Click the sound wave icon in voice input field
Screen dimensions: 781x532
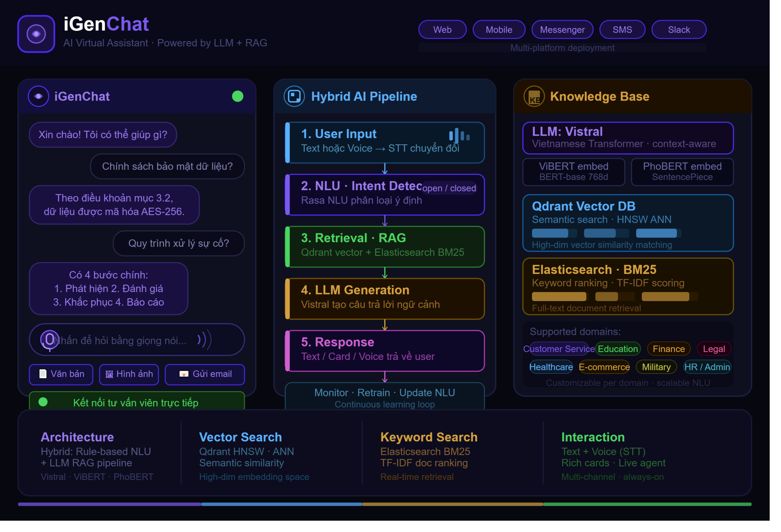(205, 340)
